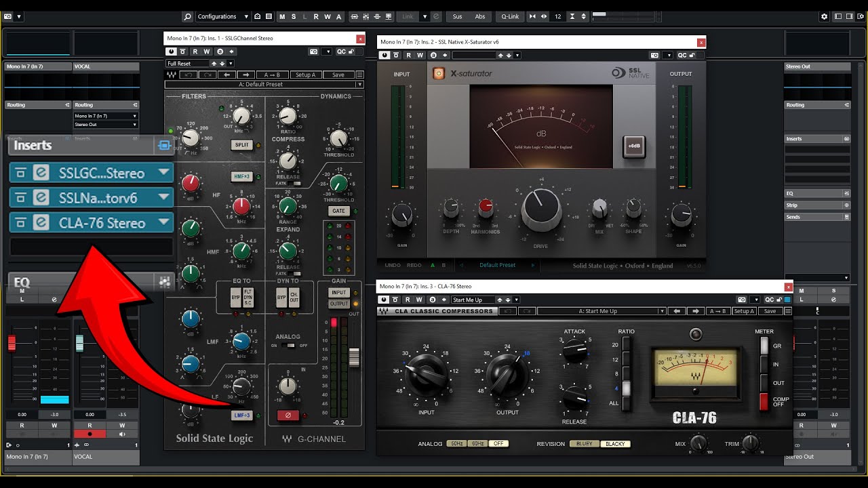Image resolution: width=868 pixels, height=488 pixels.
Task: Click the X-Saturator orange power icon
Action: coord(439,73)
